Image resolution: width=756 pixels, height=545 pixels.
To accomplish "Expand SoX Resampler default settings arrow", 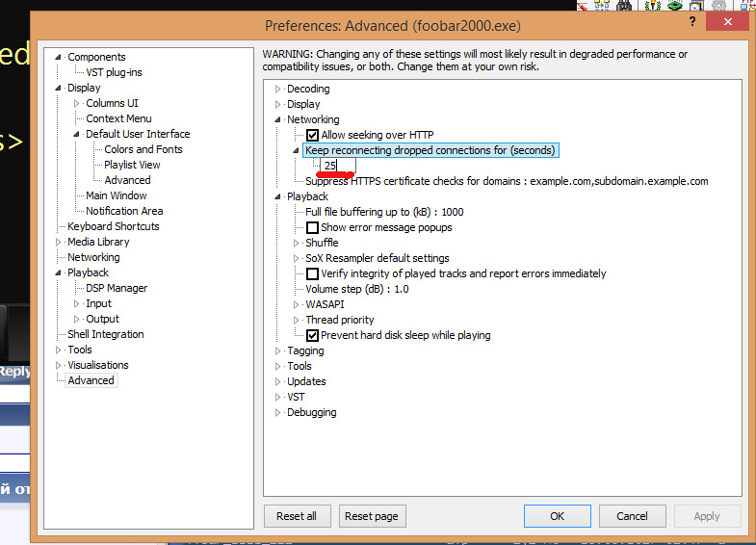I will coord(296,258).
